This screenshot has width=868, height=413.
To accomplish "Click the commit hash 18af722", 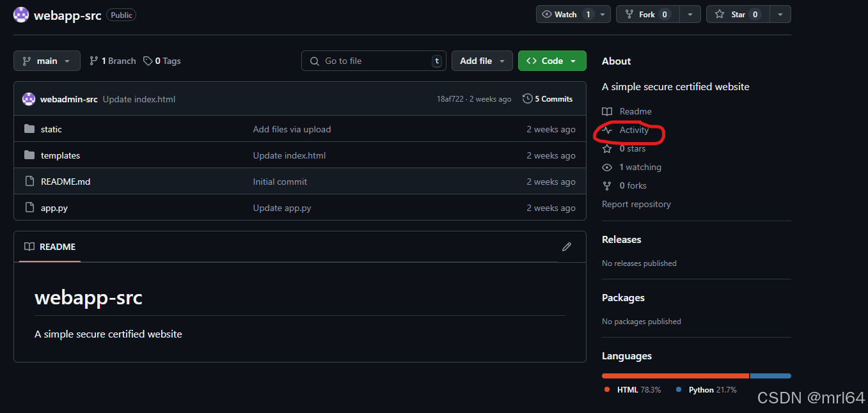I will pyautogui.click(x=450, y=99).
